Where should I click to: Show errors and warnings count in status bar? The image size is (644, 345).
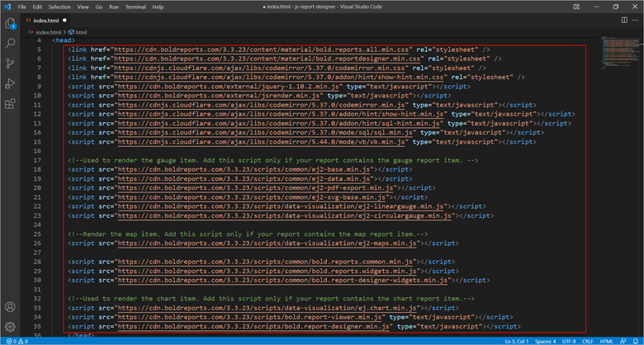pyautogui.click(x=17, y=342)
